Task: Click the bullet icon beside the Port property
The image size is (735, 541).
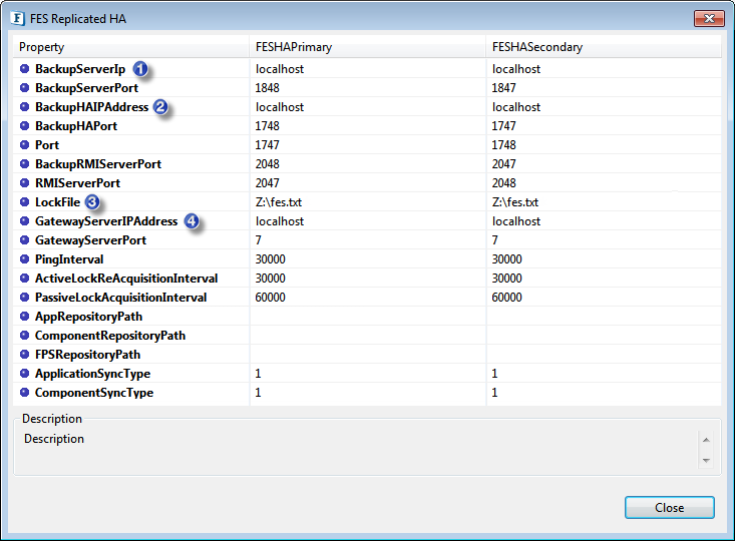Action: 25,145
